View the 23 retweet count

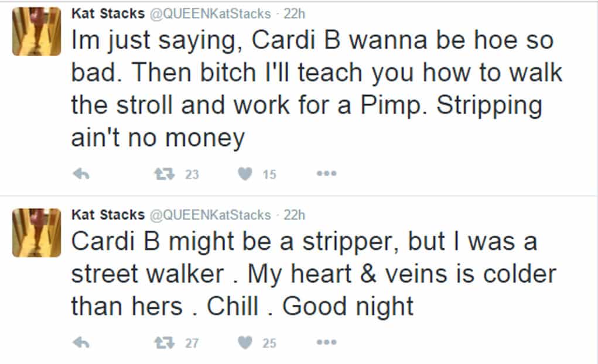pyautogui.click(x=192, y=174)
